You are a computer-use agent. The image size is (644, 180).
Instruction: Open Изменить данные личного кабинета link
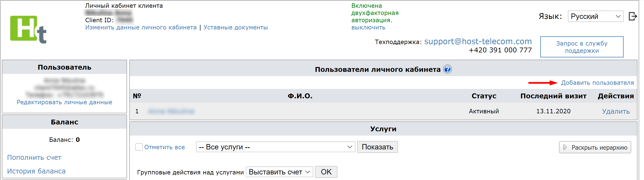click(141, 27)
